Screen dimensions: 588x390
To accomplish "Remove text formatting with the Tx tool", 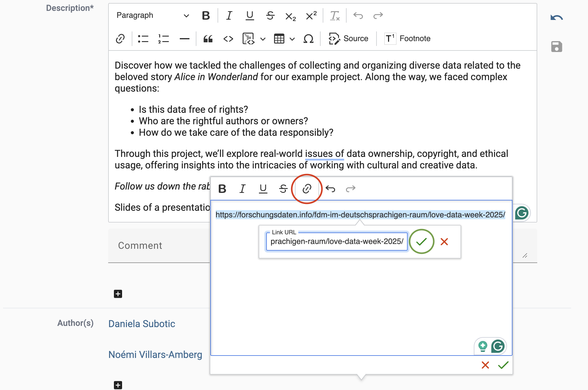I will click(x=335, y=15).
